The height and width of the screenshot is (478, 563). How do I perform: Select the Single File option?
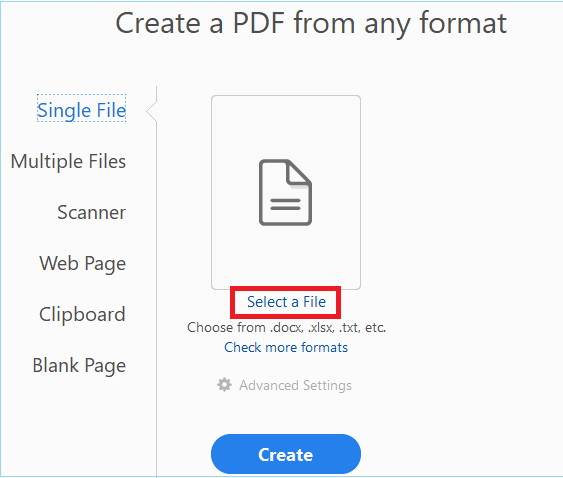click(x=82, y=110)
